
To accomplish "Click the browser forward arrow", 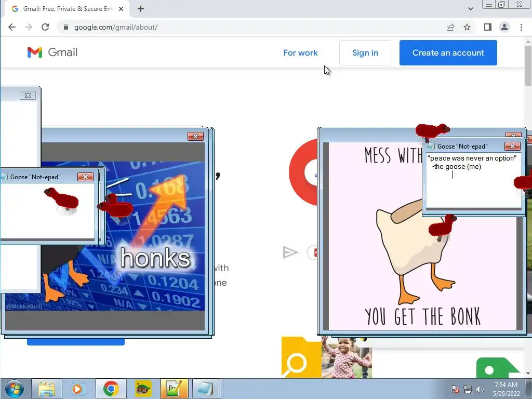I will click(x=29, y=27).
